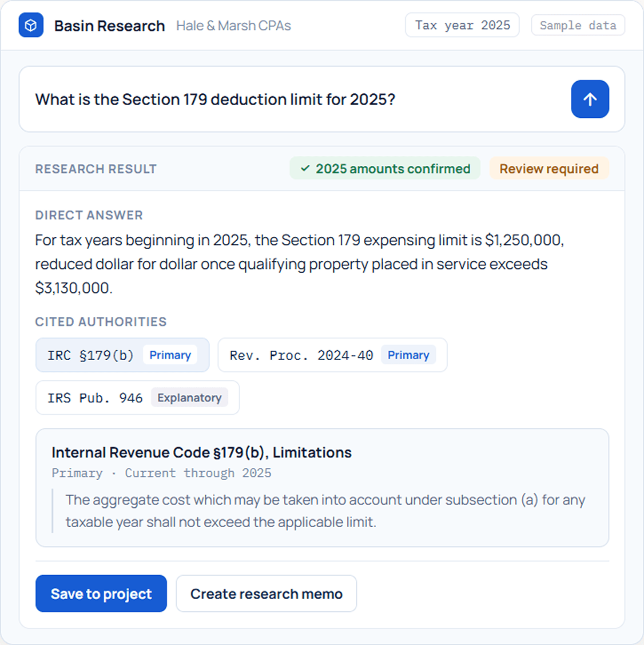Click the checkmark in 2025 amounts confirmed badge

pos(305,168)
